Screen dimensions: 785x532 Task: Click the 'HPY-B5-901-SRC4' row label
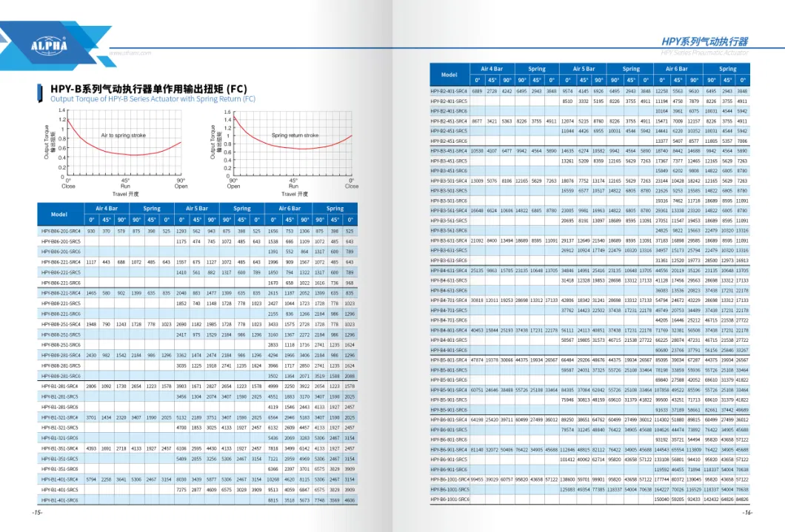[449, 390]
